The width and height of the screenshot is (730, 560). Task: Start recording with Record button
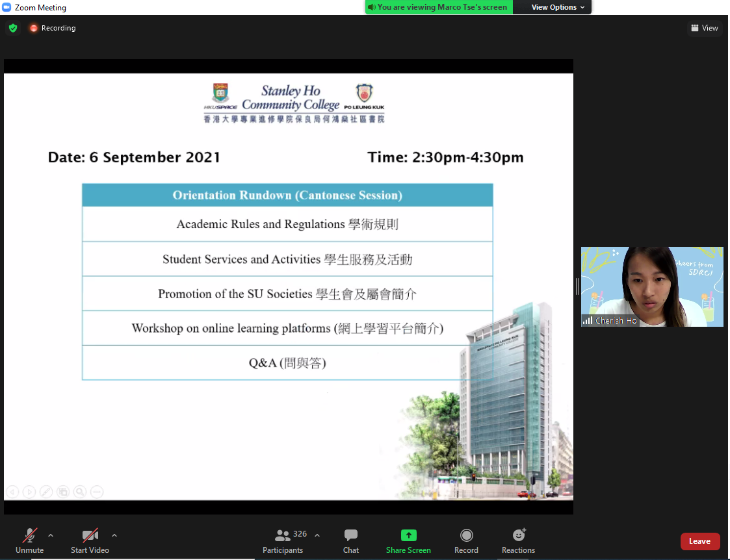pyautogui.click(x=466, y=541)
